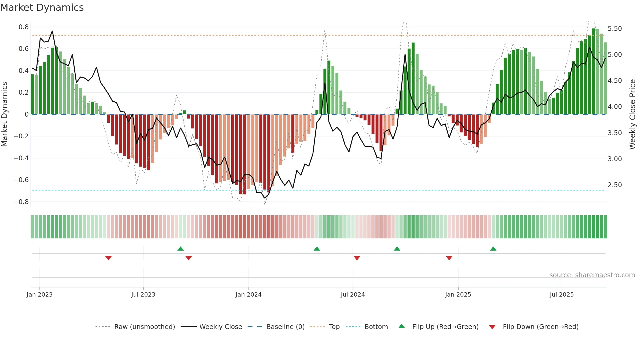This screenshot has width=644, height=362.
Task: Toggle Flip Down (Green→Red) legend entry
Action: pyautogui.click(x=534, y=327)
